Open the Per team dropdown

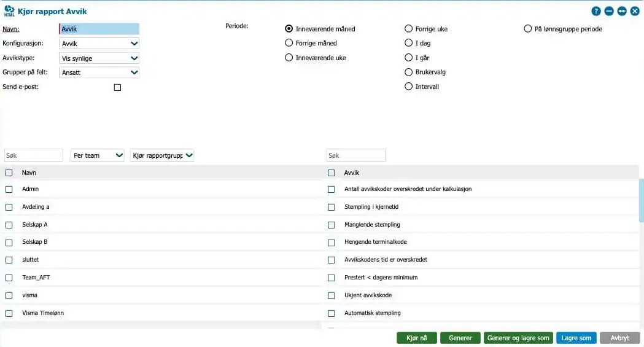(98, 155)
